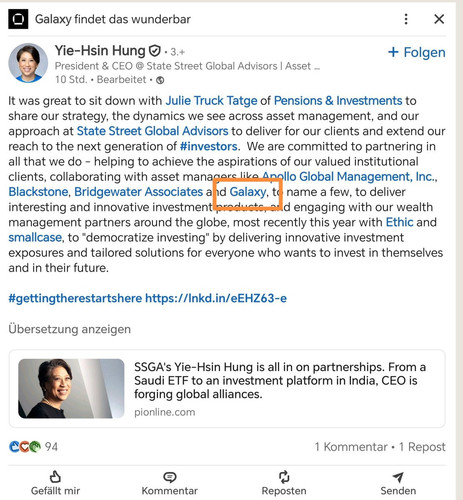Click the Senden paper plane icon
The width and height of the screenshot is (463, 500).
[398, 477]
